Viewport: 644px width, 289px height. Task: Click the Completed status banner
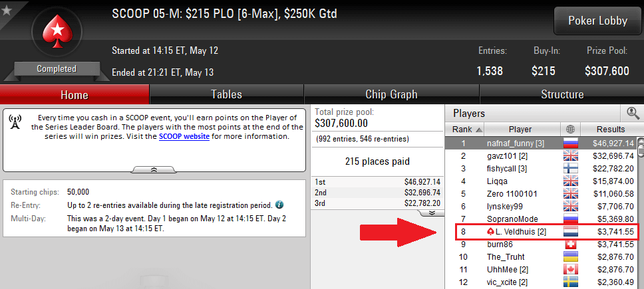pos(57,69)
